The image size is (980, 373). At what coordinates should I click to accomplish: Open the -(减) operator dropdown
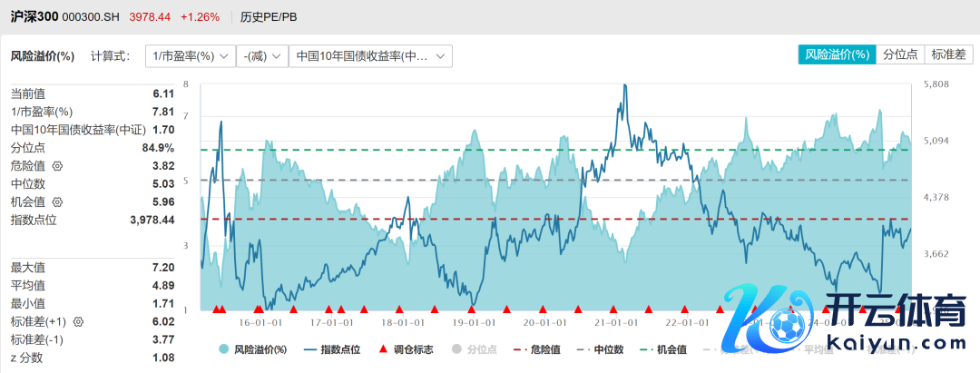261,56
